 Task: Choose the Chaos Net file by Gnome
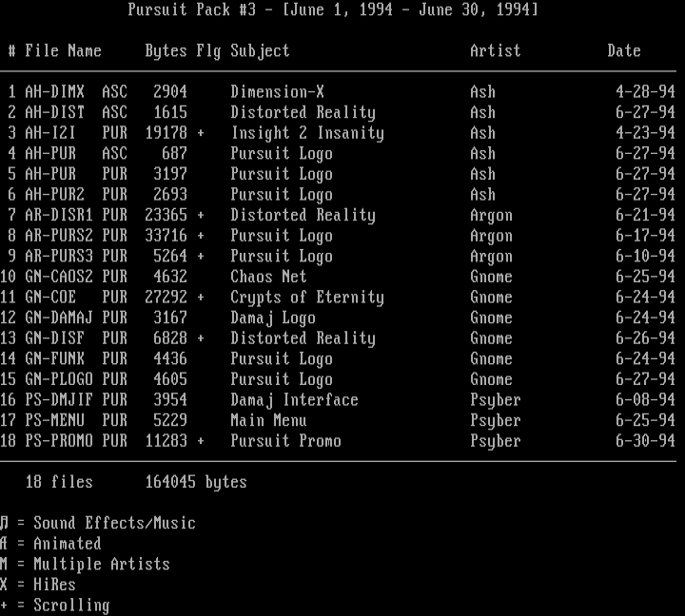tap(268, 277)
